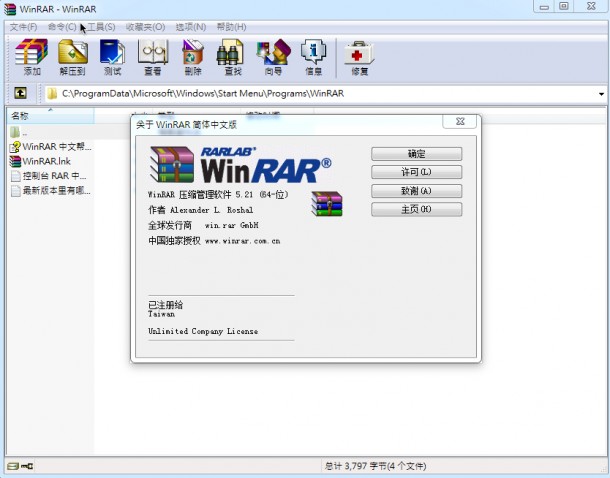This screenshot has height=478, width=610.
Task: Click the drive icon in status bar
Action: (x=12, y=466)
